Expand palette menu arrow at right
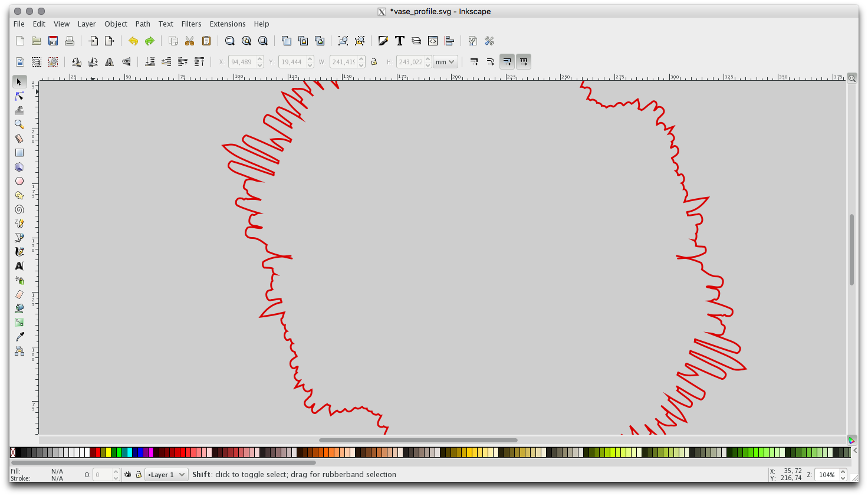 [854, 451]
